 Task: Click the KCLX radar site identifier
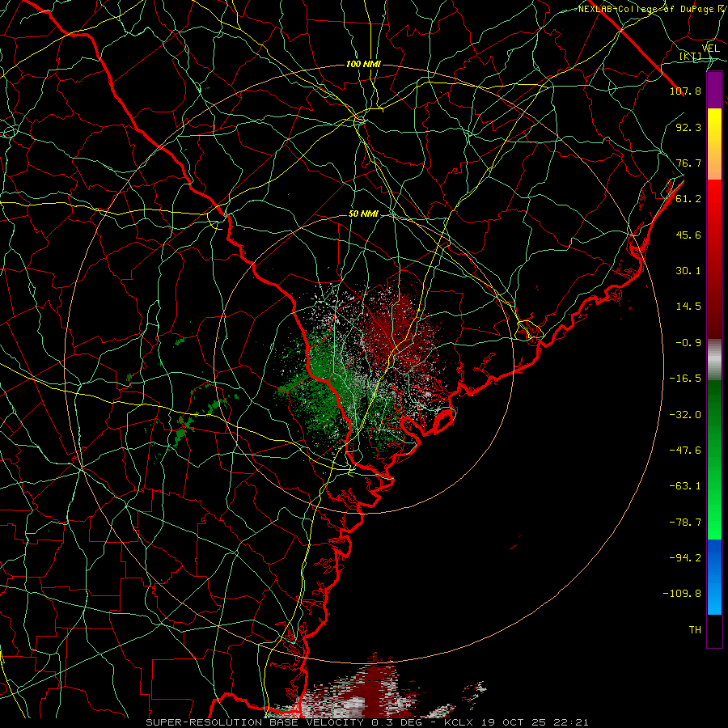pyautogui.click(x=460, y=722)
